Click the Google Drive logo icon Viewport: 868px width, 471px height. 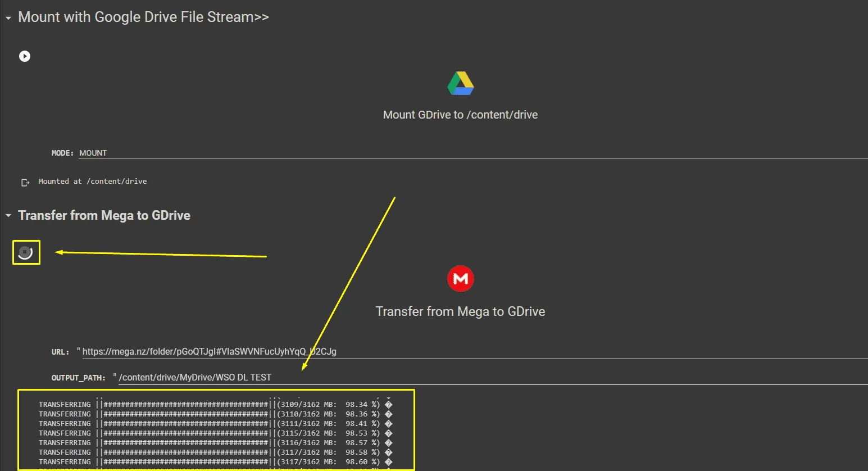pyautogui.click(x=461, y=83)
